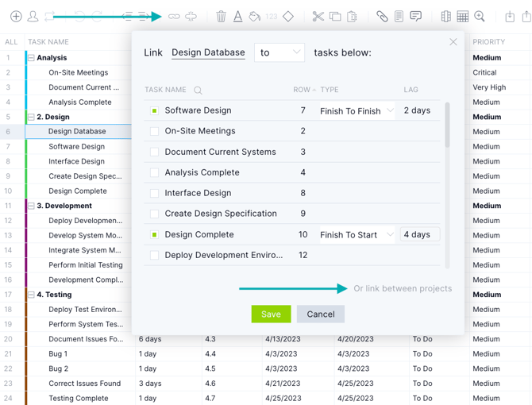Select the Testing Complete task name
Screen dimensions: 532x405
click(x=79, y=398)
